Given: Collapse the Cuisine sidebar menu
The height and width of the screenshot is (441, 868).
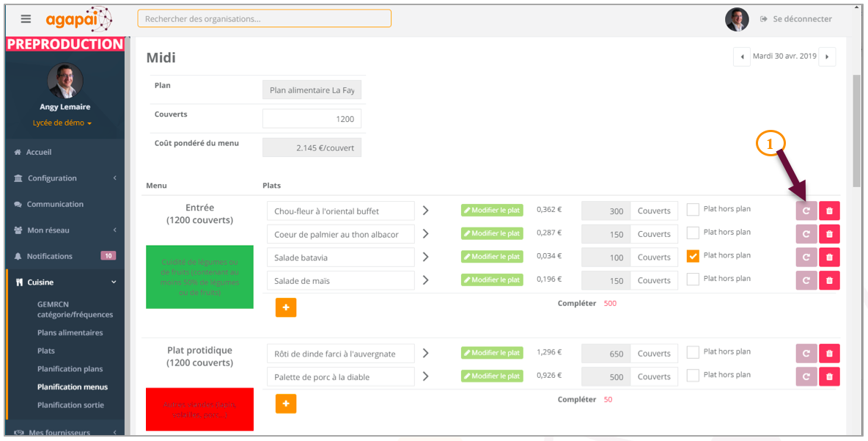Looking at the screenshot, I should tap(65, 282).
